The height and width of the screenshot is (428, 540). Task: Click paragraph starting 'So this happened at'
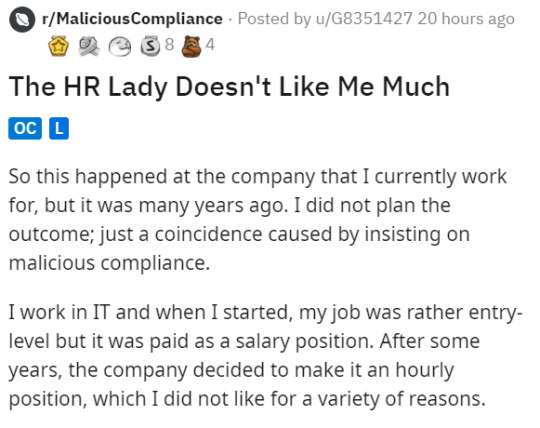pos(258,220)
